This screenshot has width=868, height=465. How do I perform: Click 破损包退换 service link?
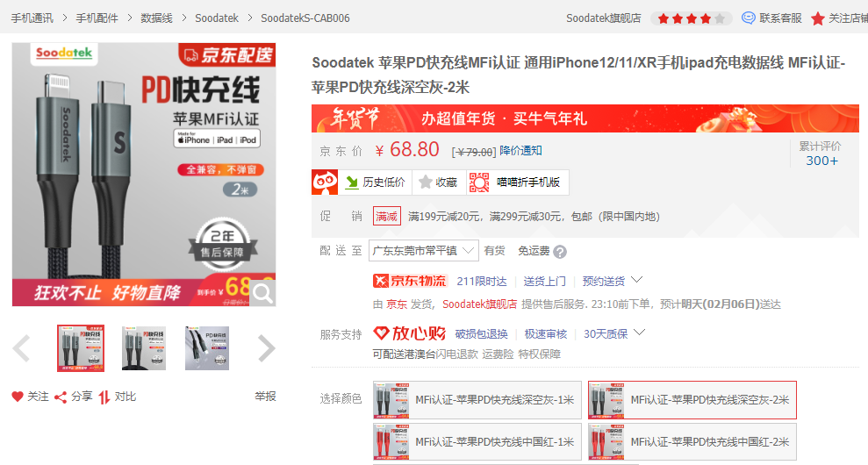tap(481, 333)
